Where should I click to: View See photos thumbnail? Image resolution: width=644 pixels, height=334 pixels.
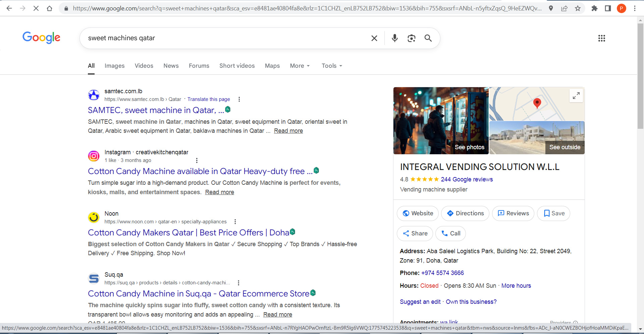[x=441, y=121]
